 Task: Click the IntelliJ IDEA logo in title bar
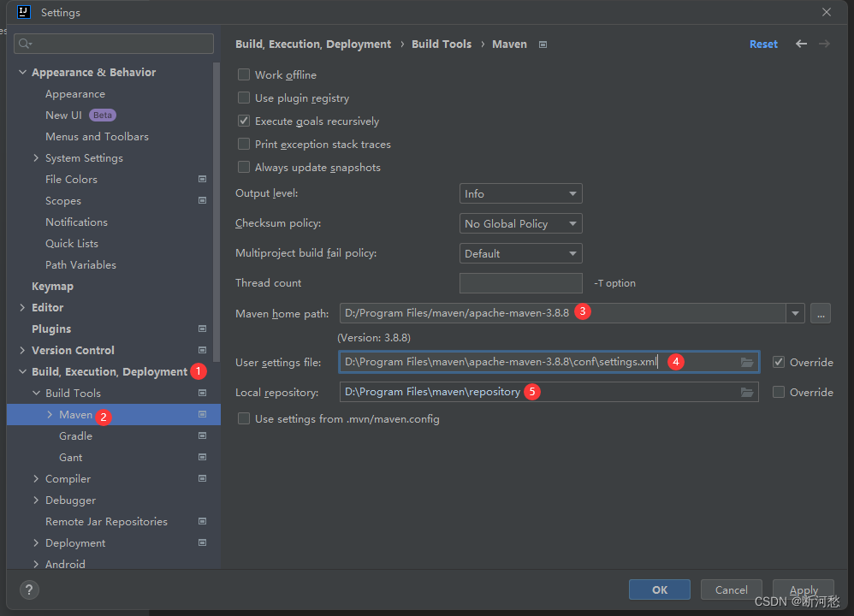(x=23, y=12)
